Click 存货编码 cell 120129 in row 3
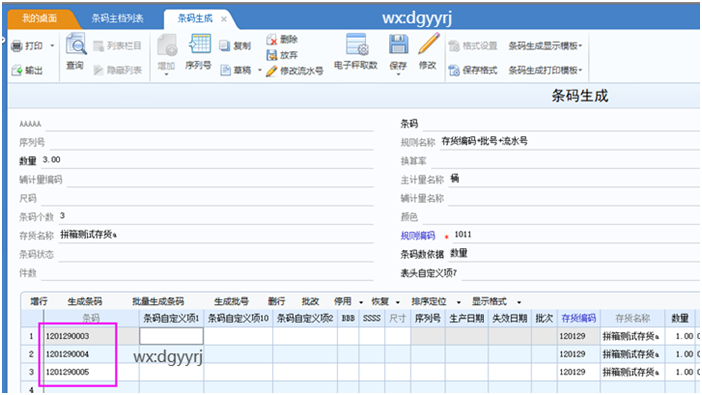Screen dimensions: 702x395 coord(579,372)
